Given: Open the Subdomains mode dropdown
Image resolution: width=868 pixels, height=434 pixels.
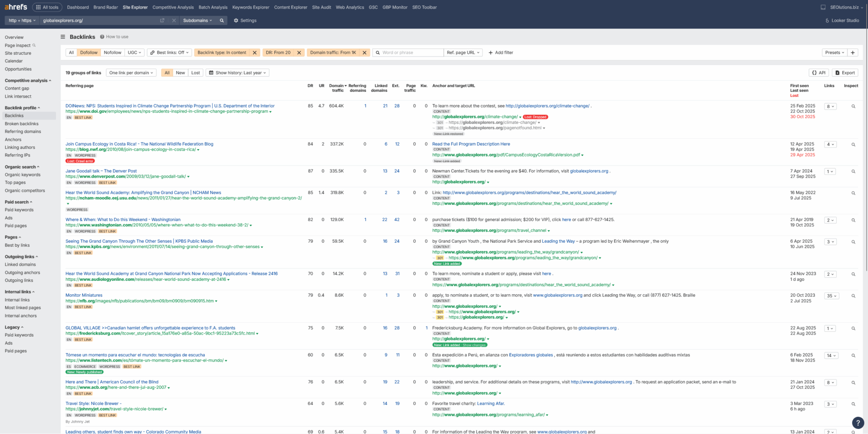Looking at the screenshot, I should pyautogui.click(x=198, y=21).
